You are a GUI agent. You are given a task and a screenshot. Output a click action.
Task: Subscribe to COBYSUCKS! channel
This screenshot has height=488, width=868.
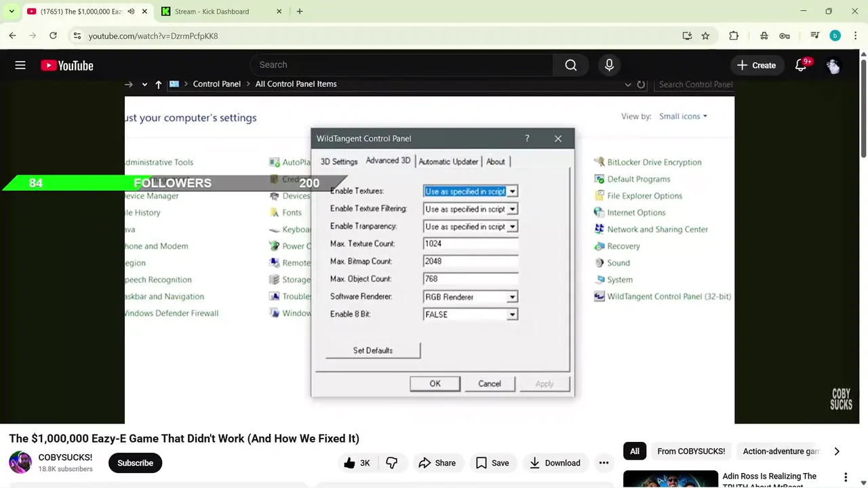[x=135, y=463]
